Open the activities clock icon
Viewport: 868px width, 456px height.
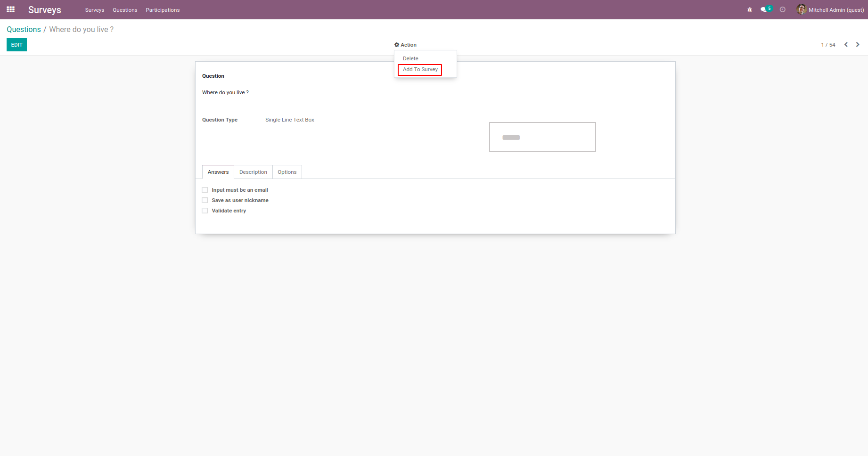tap(783, 10)
